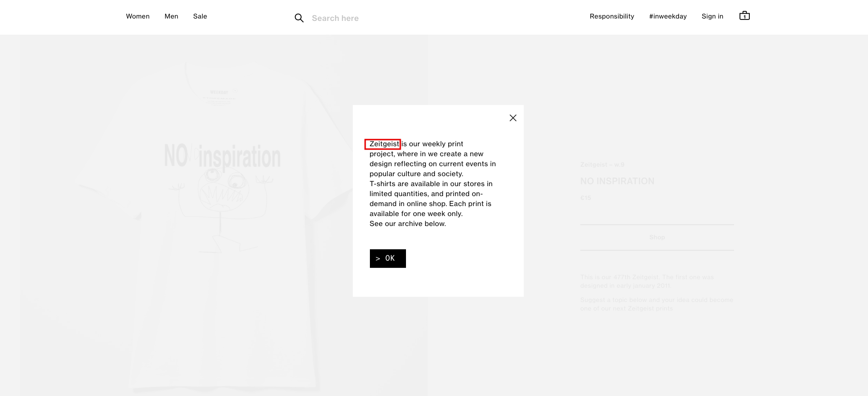Image resolution: width=868 pixels, height=396 pixels.
Task: Go to the Sale section
Action: click(x=200, y=16)
